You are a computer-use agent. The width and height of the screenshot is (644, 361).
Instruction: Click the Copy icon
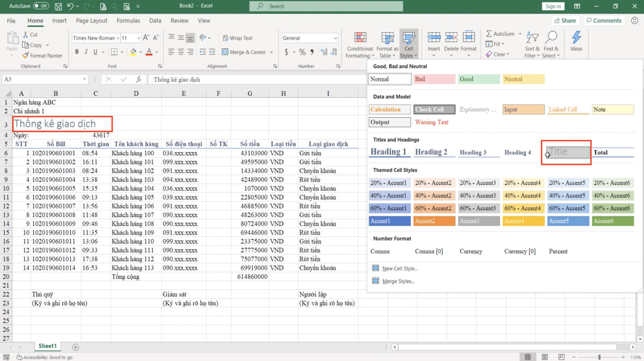[x=26, y=45]
